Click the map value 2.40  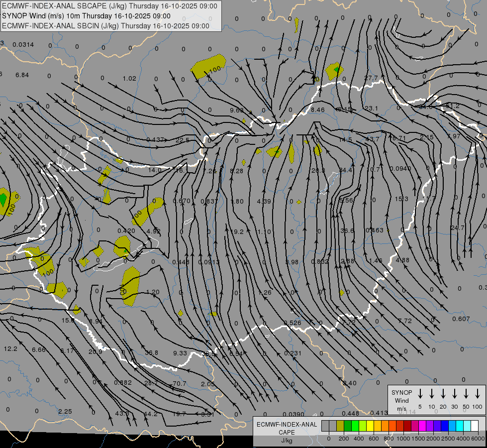[350, 383]
